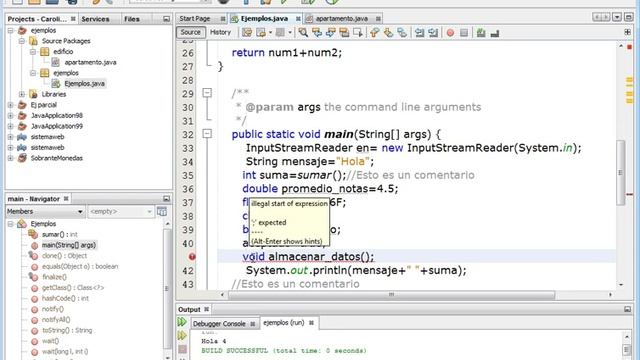The width and height of the screenshot is (640, 360).
Task: Expand the JavaApplication98 project
Action: pyautogui.click(x=11, y=116)
